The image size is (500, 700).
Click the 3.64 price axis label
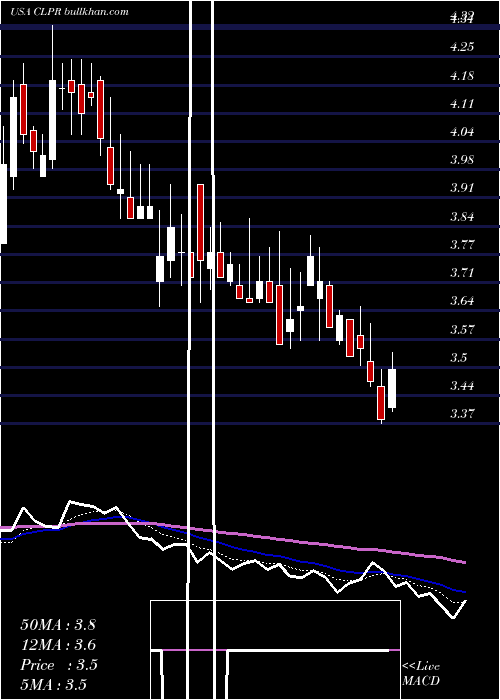point(462,300)
